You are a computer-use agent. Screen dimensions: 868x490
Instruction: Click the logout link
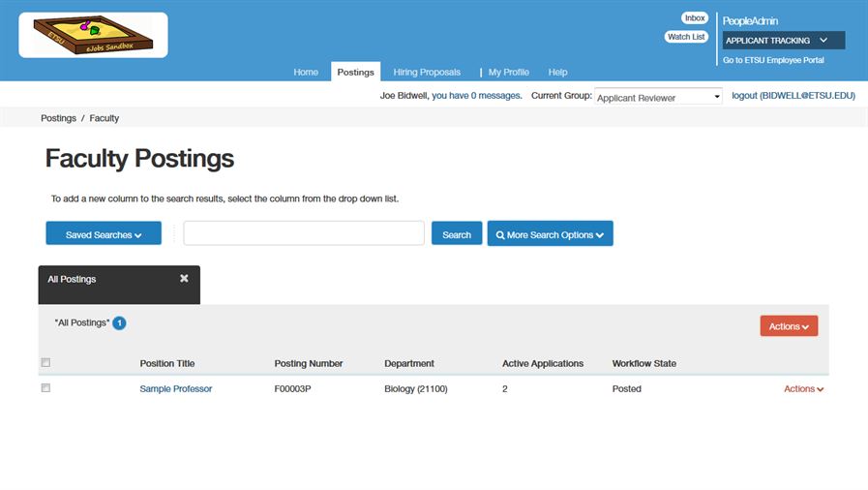click(x=793, y=96)
